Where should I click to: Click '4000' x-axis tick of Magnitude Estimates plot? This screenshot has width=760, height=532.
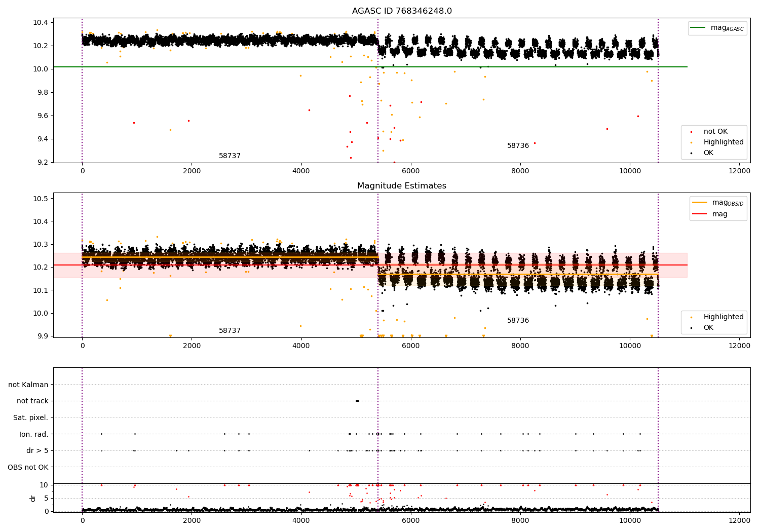pos(301,346)
